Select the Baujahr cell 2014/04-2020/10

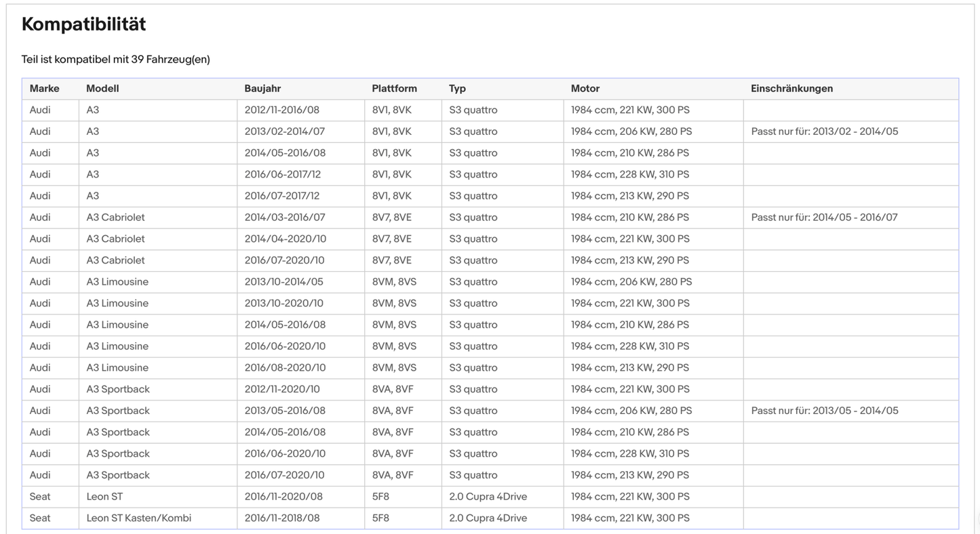[x=285, y=239]
